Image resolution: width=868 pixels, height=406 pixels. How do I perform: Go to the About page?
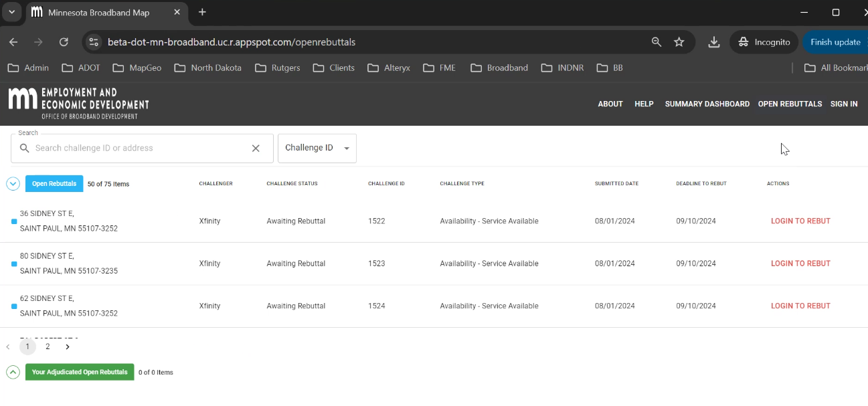coord(610,104)
